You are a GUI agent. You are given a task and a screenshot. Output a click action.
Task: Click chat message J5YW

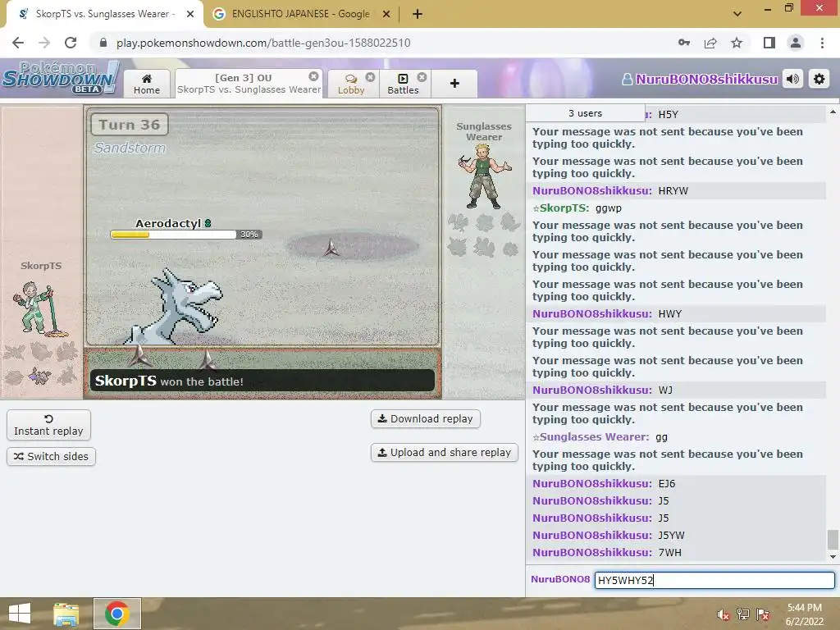point(671,535)
